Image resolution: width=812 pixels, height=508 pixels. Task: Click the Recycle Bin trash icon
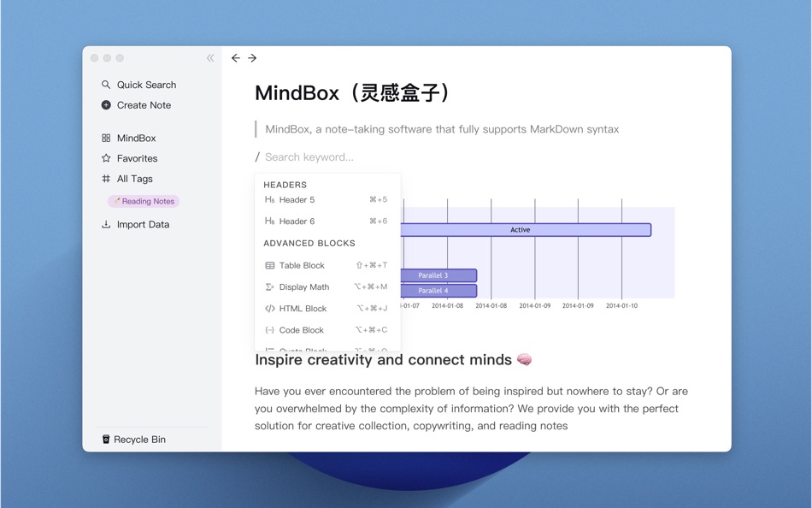(x=106, y=439)
